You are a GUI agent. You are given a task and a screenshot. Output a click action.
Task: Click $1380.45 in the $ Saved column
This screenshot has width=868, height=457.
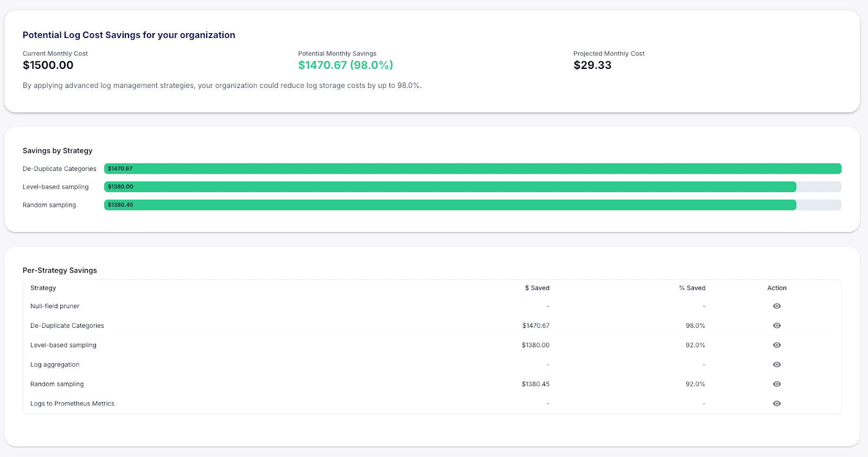tap(535, 384)
